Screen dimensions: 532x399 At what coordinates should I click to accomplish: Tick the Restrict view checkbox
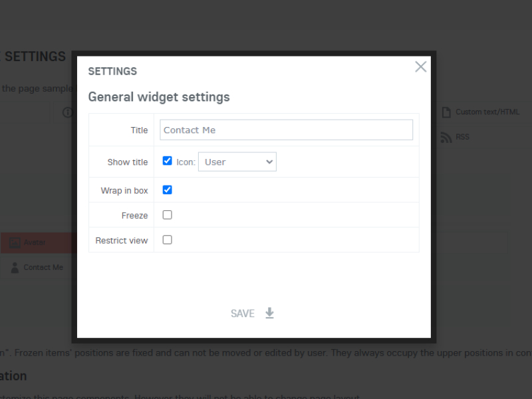coord(168,239)
